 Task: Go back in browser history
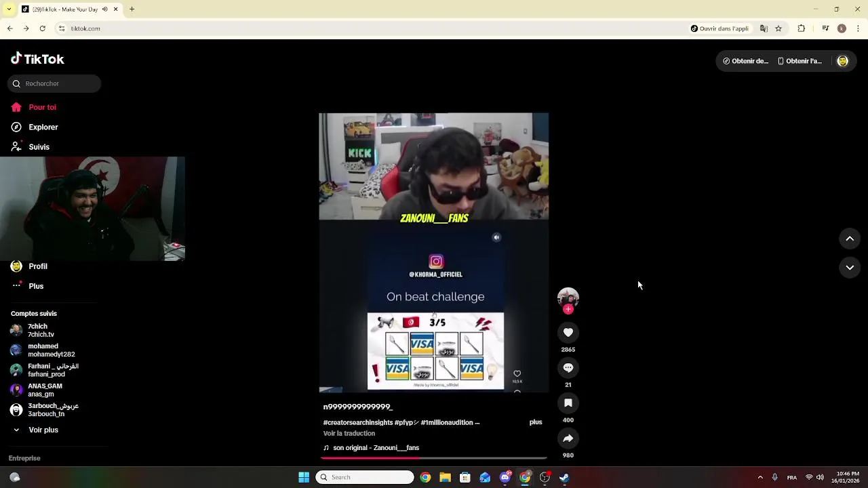pos(9,28)
